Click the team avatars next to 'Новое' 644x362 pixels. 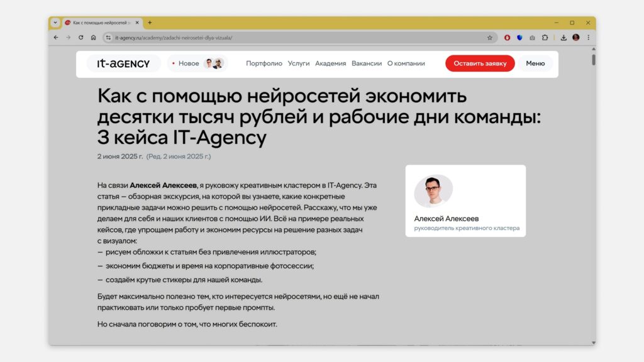pyautogui.click(x=214, y=63)
